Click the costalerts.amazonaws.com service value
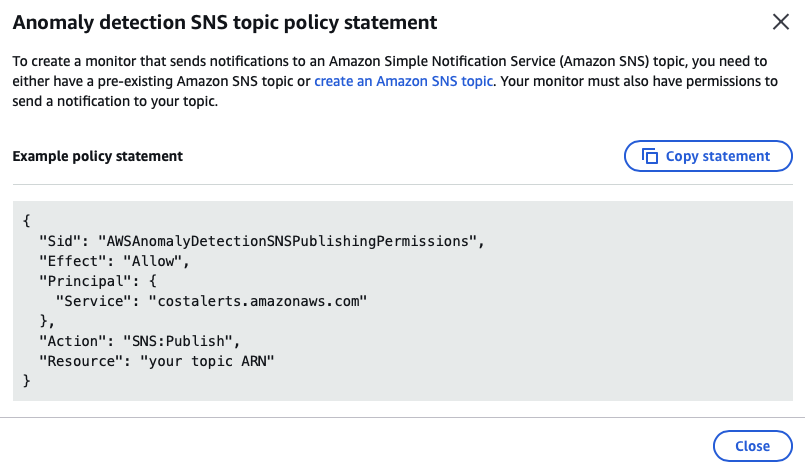 (x=257, y=301)
